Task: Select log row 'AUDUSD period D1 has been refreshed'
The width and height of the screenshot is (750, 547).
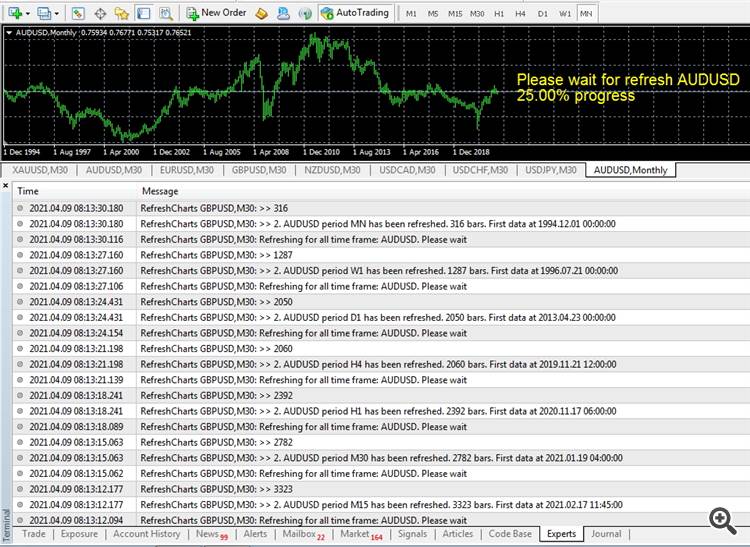Action: pyautogui.click(x=381, y=317)
